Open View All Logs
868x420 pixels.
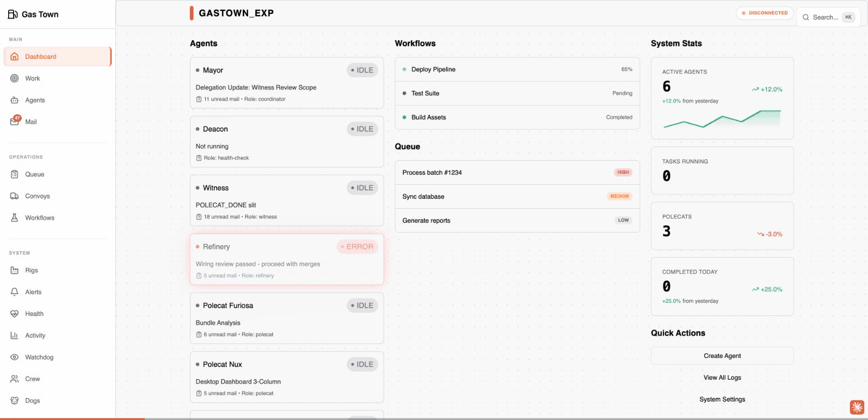point(722,378)
